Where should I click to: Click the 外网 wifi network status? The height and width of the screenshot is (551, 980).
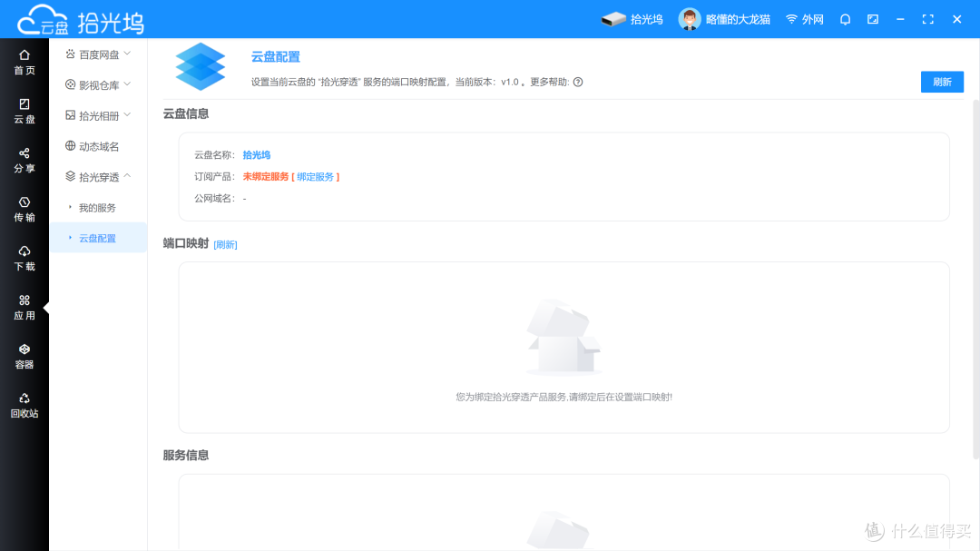pos(804,19)
